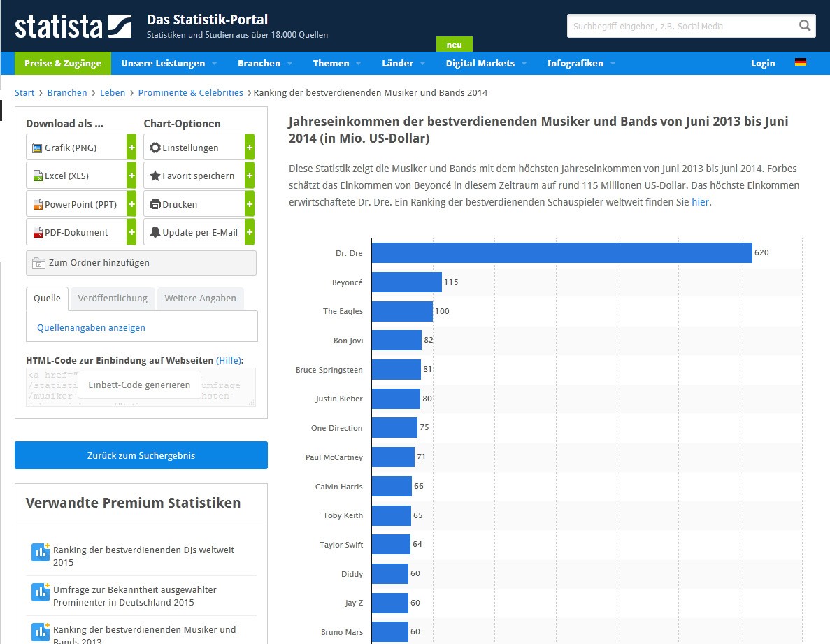Click the green plus next to Grafik (PNG)
The image size is (830, 644).
131,148
